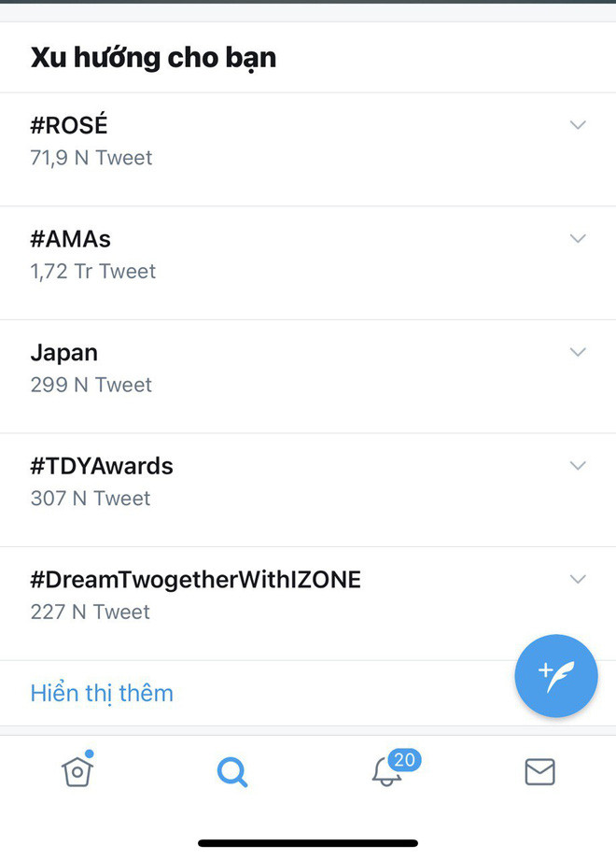This screenshot has width=616, height=859.
Task: Expand the #DreamTwogetherWithIZONE trend options
Action: pos(578,579)
